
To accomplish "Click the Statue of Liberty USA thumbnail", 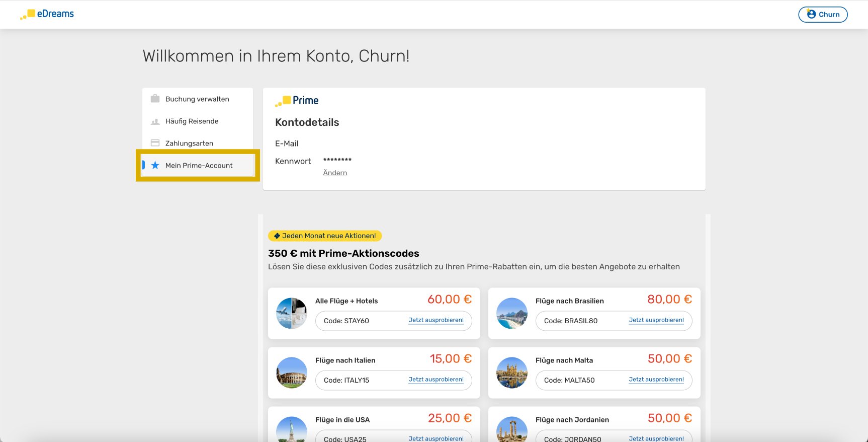I will 292,429.
